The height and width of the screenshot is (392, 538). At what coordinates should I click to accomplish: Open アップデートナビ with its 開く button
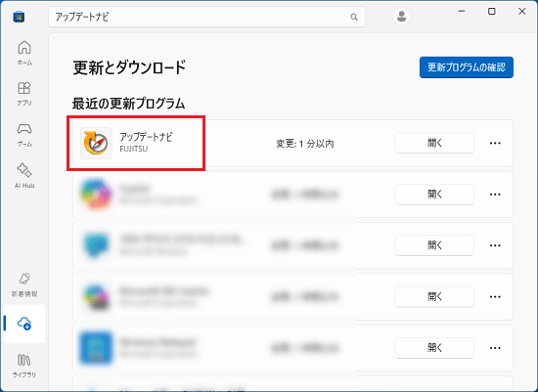[434, 143]
